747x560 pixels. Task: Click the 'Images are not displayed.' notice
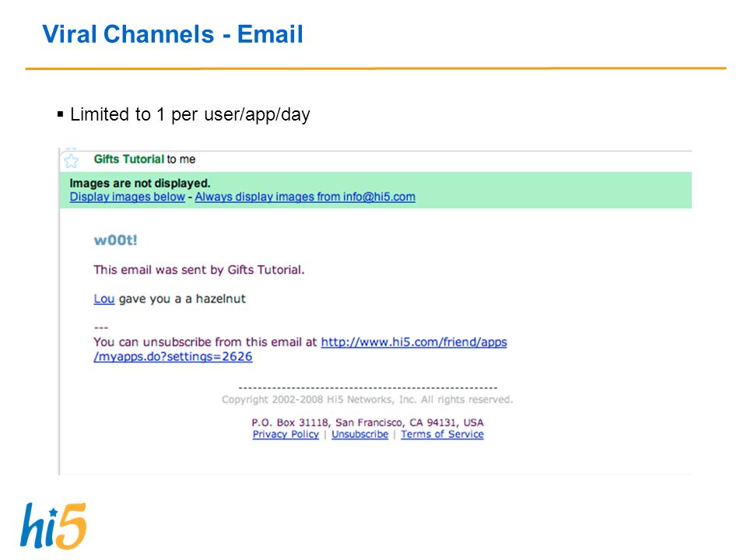(139, 184)
